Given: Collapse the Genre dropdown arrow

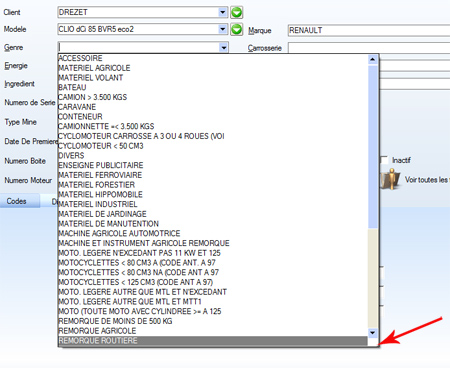Looking at the screenshot, I should click(x=224, y=48).
